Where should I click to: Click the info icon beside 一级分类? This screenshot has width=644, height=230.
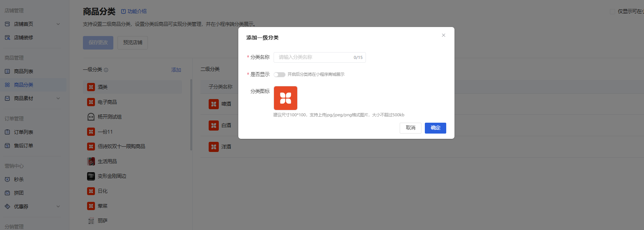pos(106,70)
